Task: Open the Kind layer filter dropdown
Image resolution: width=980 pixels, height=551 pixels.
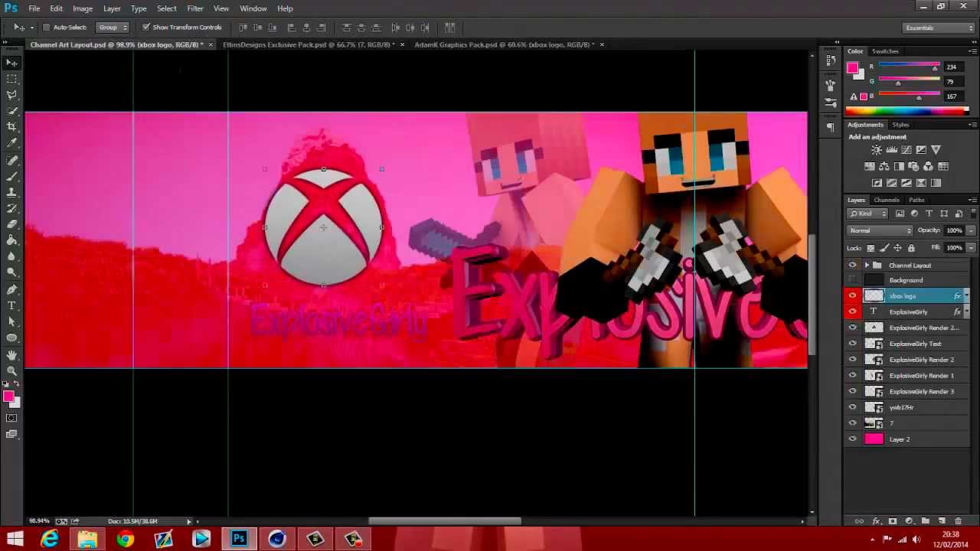Action: 868,214
